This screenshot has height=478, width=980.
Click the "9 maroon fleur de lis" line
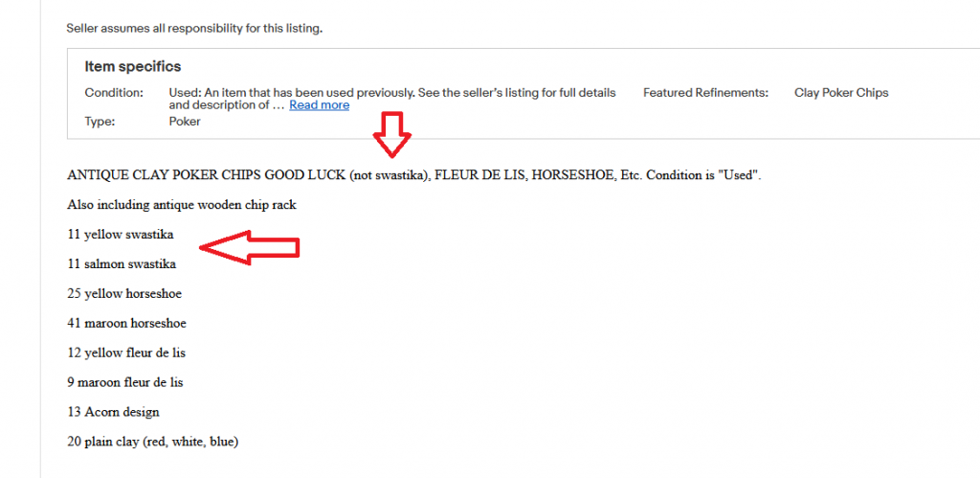(124, 382)
